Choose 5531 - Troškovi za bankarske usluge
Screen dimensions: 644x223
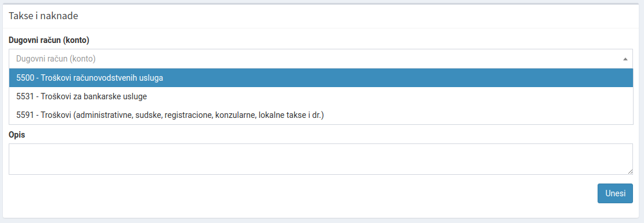coord(321,96)
